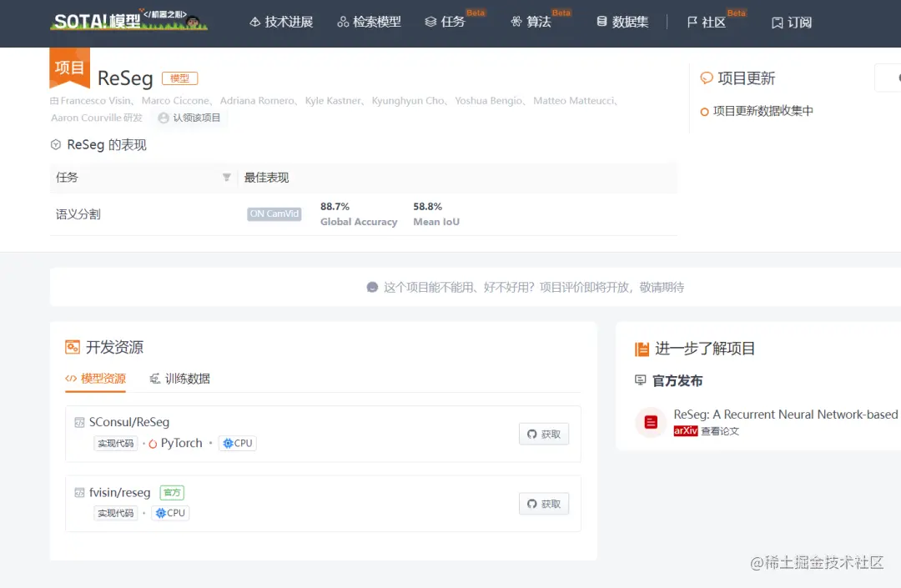Click 获取 button for SConsul/ReSeg
Viewport: 901px width, 588px height.
pos(543,434)
